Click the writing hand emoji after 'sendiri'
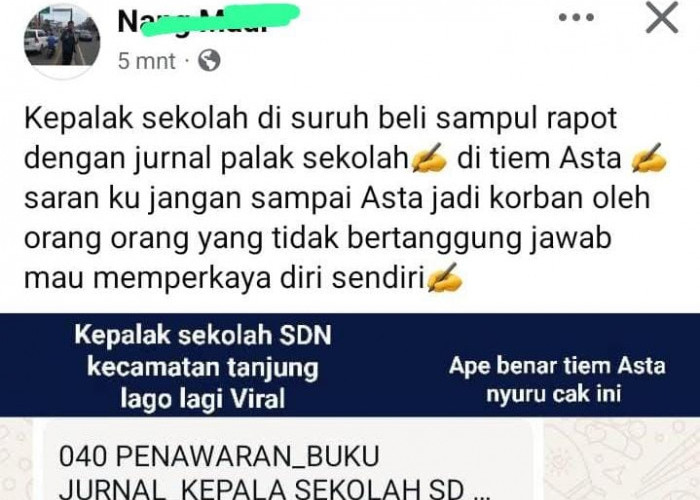The height and width of the screenshot is (500, 700). click(445, 278)
